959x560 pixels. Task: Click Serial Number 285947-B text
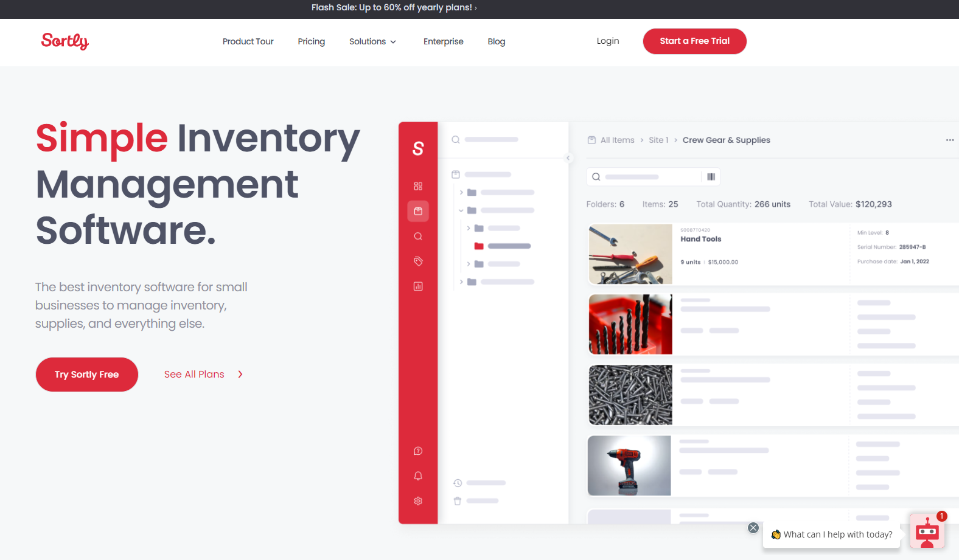tap(891, 247)
